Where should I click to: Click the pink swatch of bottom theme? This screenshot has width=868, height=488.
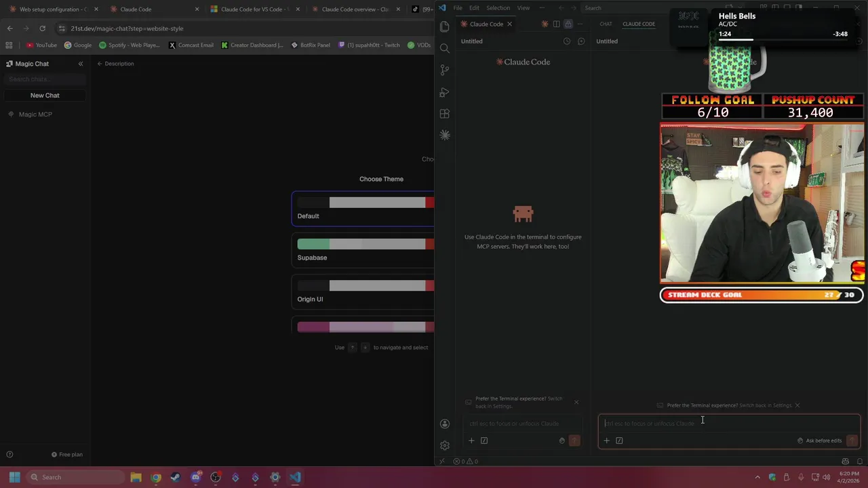(313, 327)
